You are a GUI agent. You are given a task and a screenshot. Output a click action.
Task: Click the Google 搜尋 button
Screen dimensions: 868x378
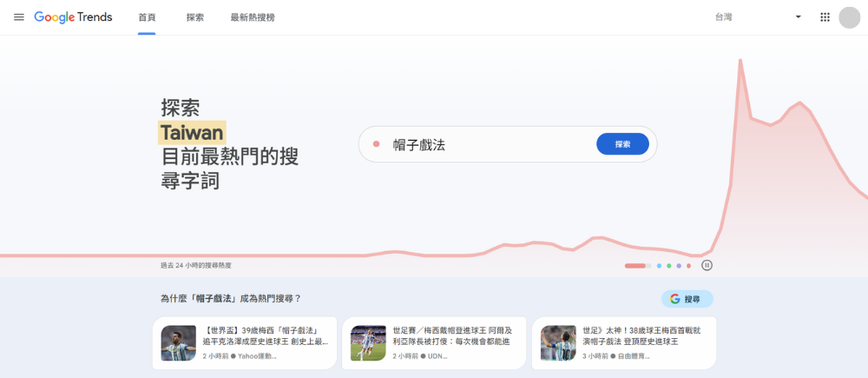[x=687, y=299]
